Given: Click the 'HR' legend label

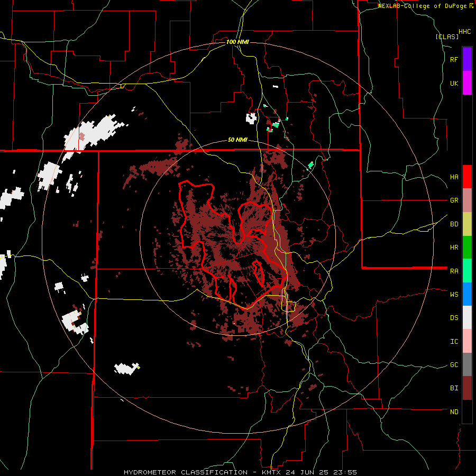Looking at the screenshot, I should tap(454, 248).
